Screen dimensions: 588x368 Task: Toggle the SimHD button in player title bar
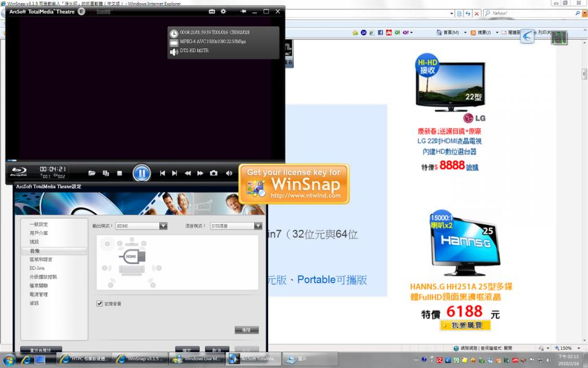103,12
